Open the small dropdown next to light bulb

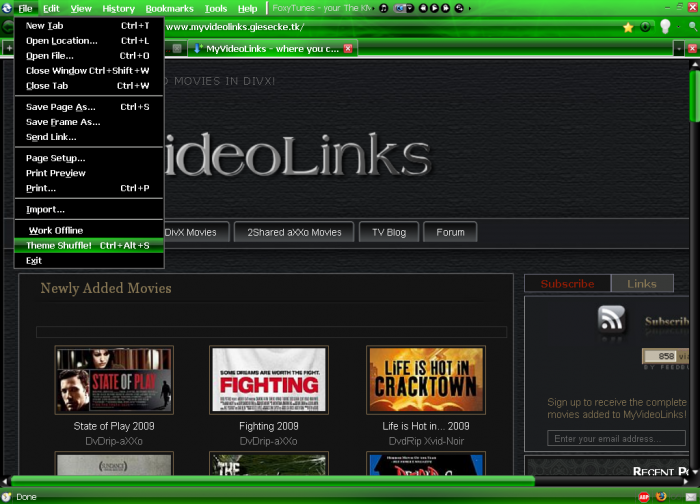point(679,27)
